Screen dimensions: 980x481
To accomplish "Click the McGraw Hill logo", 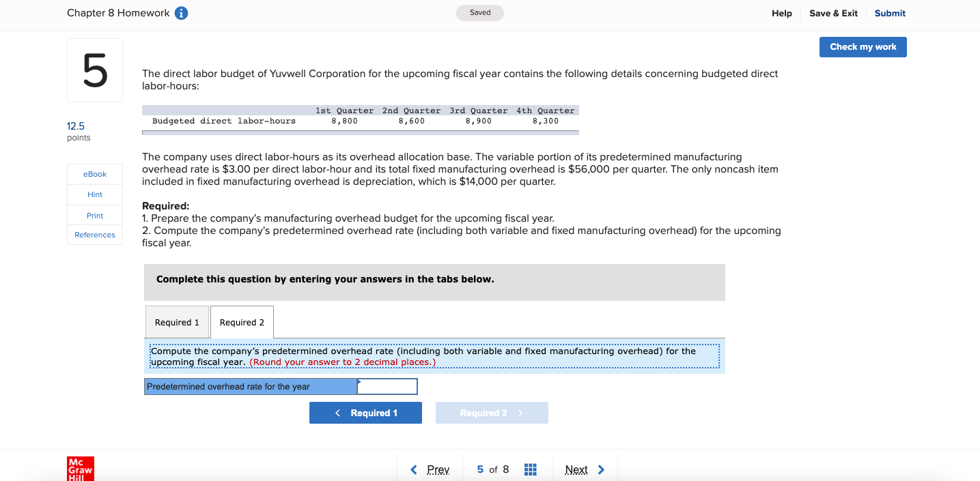I will (81, 469).
